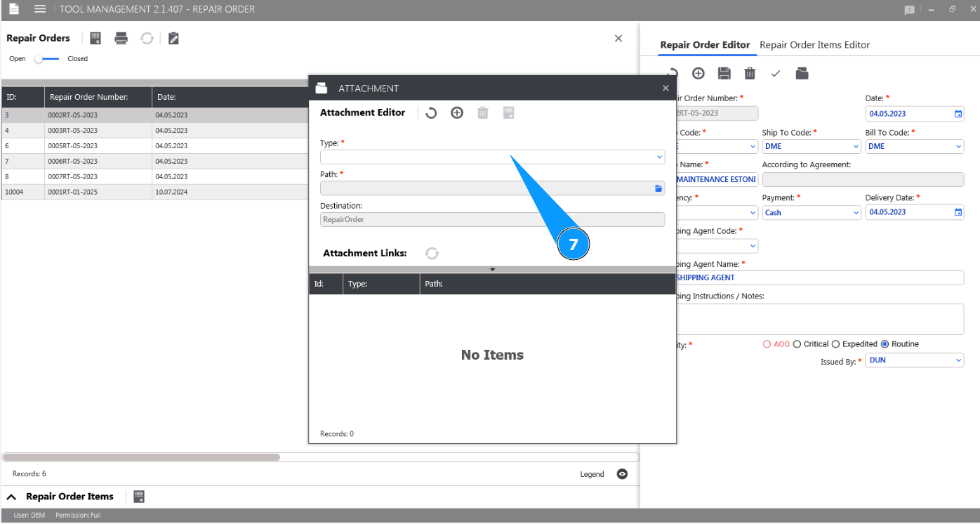
Task: Show the Legend via eye icon
Action: tap(622, 474)
